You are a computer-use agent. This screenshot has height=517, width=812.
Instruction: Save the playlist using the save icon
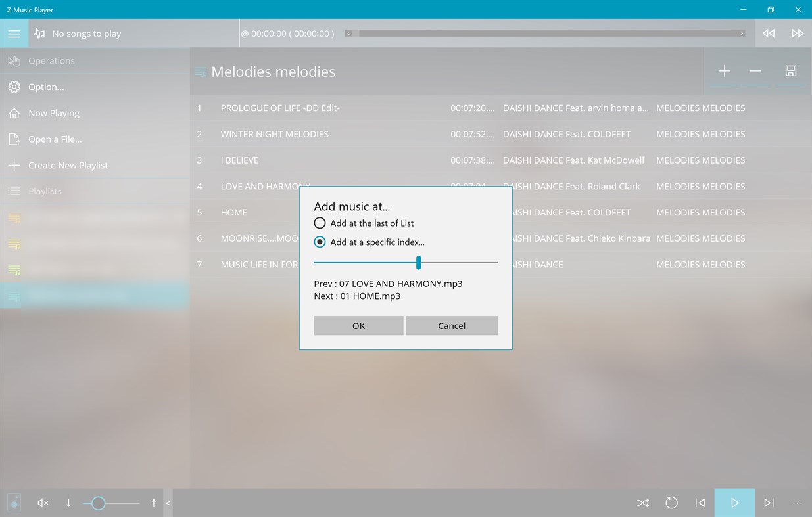click(791, 71)
